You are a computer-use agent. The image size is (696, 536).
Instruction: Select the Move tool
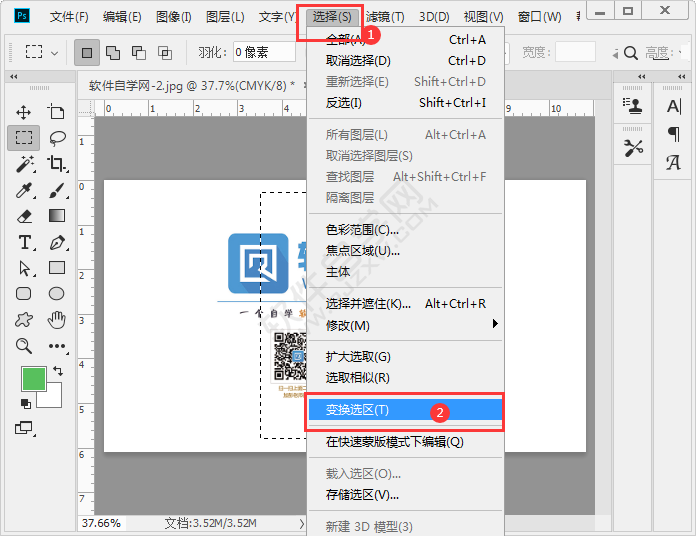click(24, 112)
